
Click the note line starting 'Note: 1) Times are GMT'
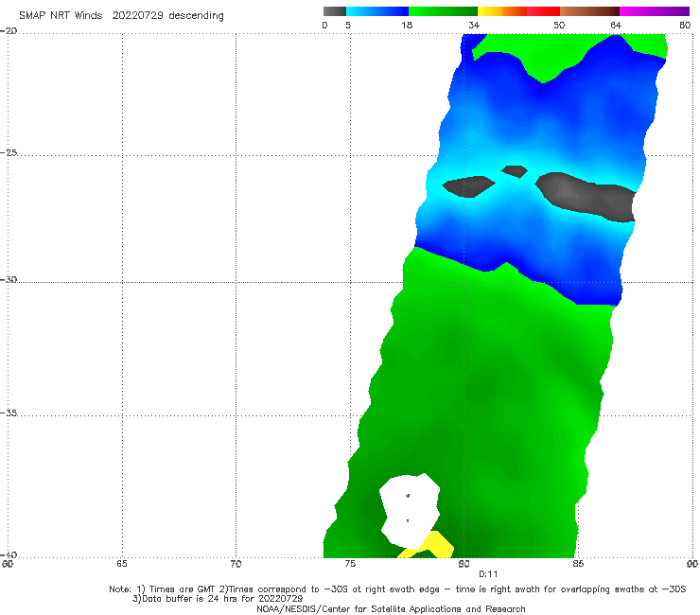coord(397,589)
